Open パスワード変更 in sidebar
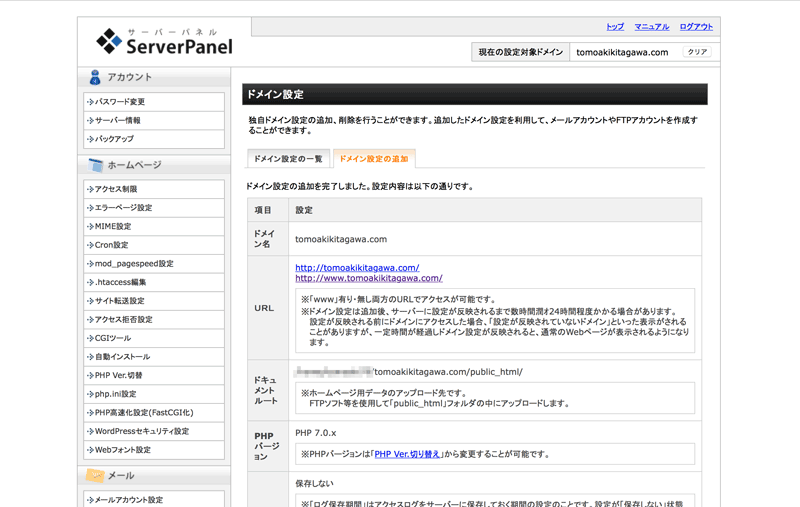This screenshot has height=507, width=800. point(154,102)
